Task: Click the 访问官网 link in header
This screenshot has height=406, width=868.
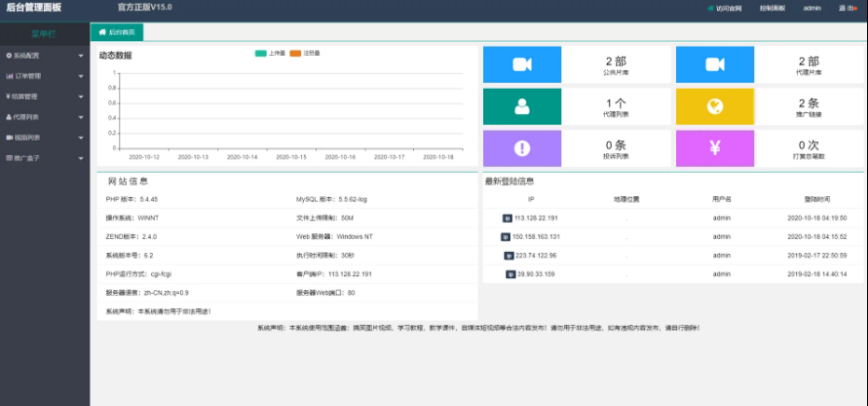Action: point(727,7)
